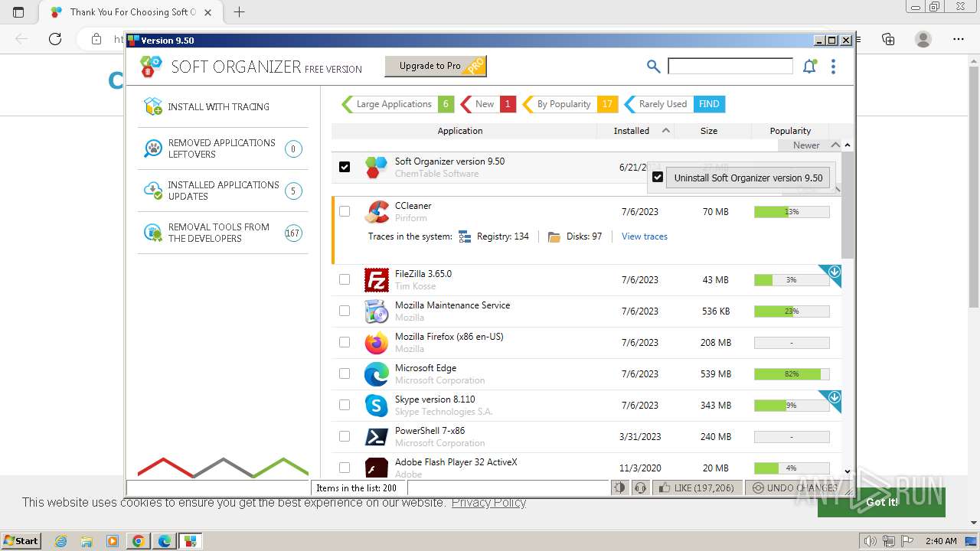Click the CCleaner popularity bar
980x551 pixels.
coord(792,211)
